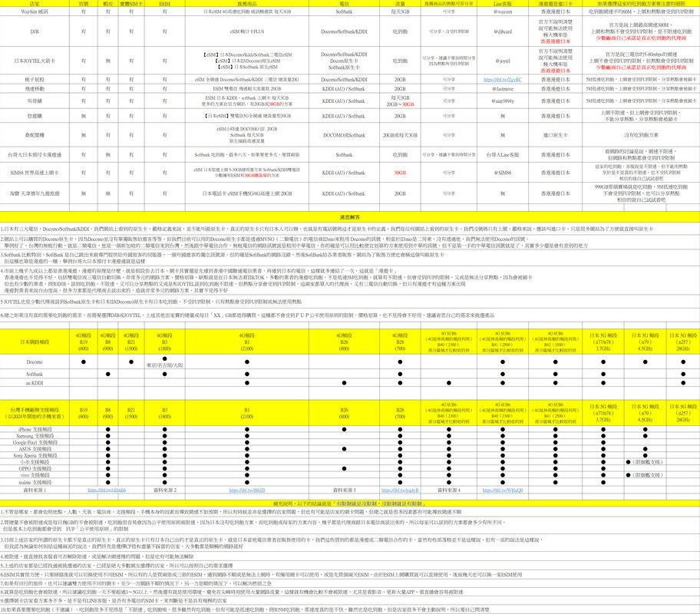Select the "@waysim" Line ID cell

503,12
